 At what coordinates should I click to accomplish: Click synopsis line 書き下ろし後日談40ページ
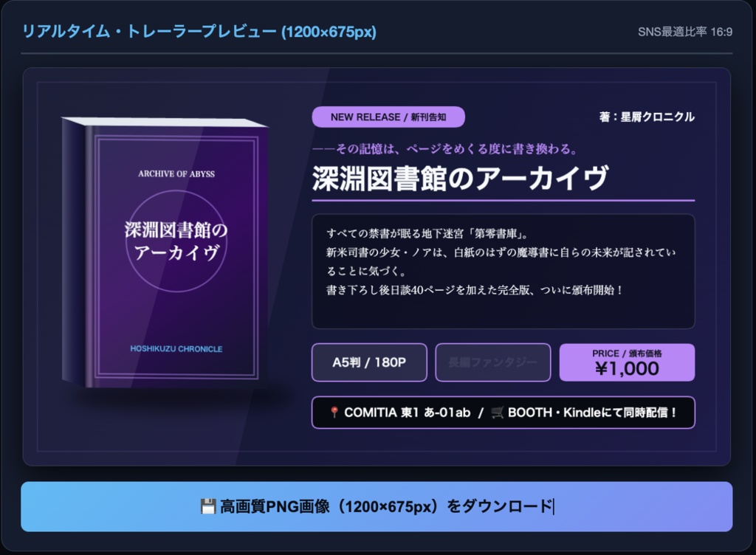coord(475,290)
